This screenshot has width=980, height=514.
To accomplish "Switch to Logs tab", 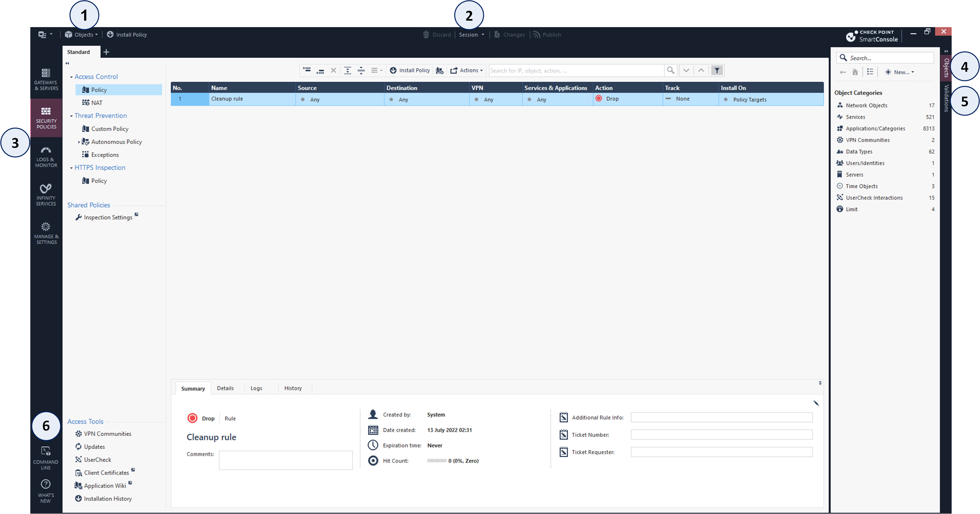I will click(x=256, y=388).
